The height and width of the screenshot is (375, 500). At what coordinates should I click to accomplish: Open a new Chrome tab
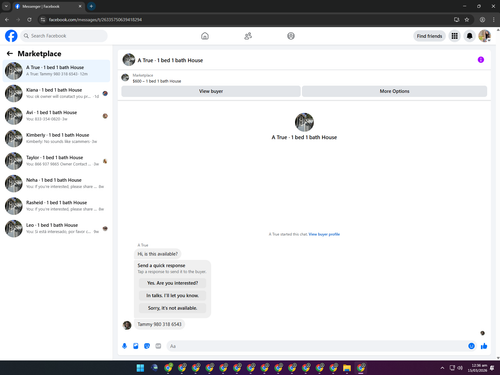click(91, 6)
